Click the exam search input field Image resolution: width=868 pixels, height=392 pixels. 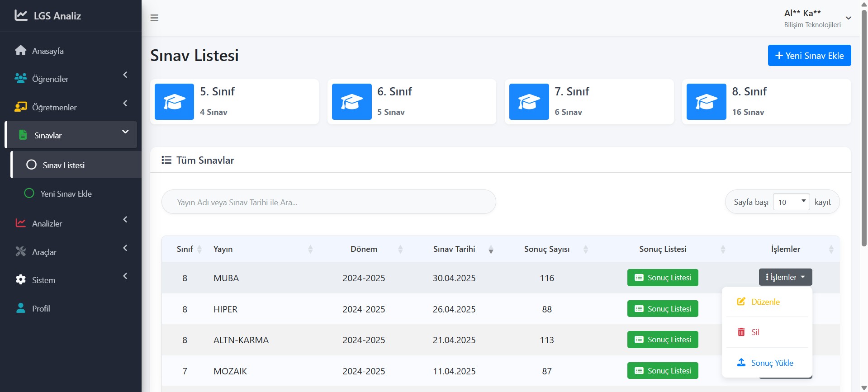(x=328, y=202)
